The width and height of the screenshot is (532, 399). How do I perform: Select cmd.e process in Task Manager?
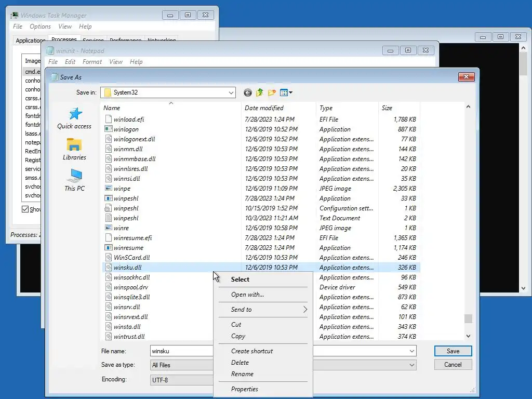tap(32, 72)
